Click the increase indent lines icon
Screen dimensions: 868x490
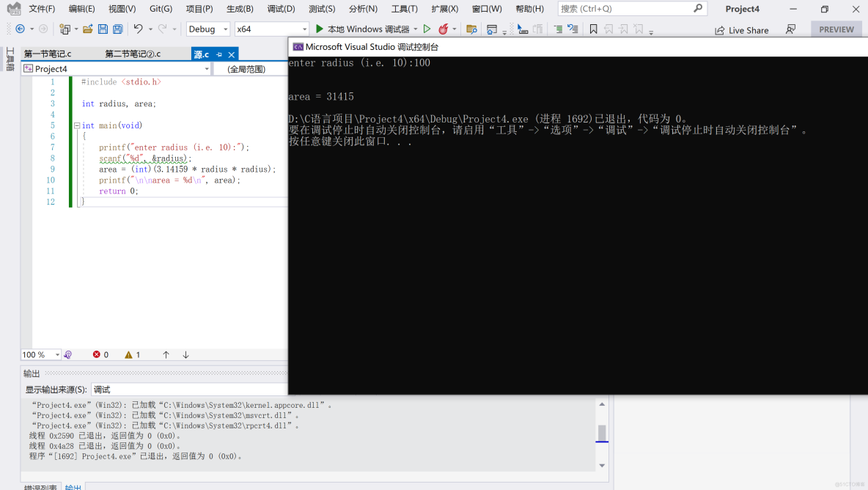click(x=558, y=29)
